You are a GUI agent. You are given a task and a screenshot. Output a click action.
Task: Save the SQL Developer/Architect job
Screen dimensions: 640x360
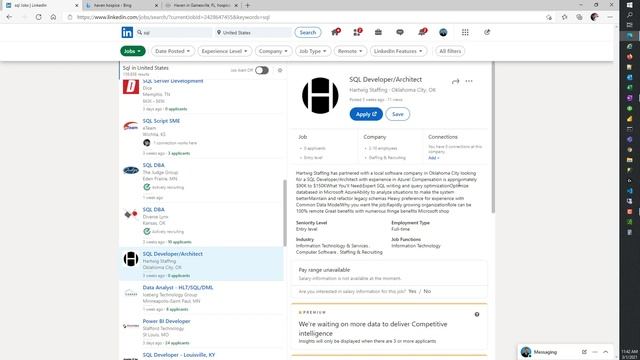coord(398,114)
